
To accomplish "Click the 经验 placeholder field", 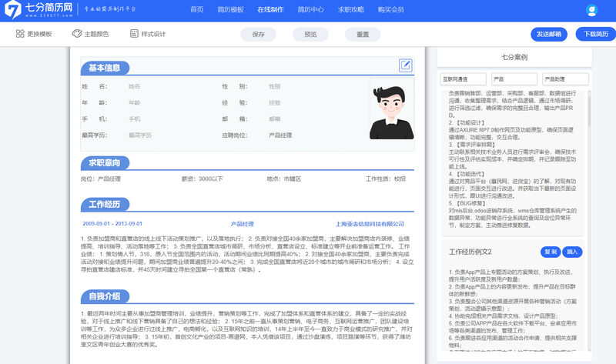I will tap(275, 102).
